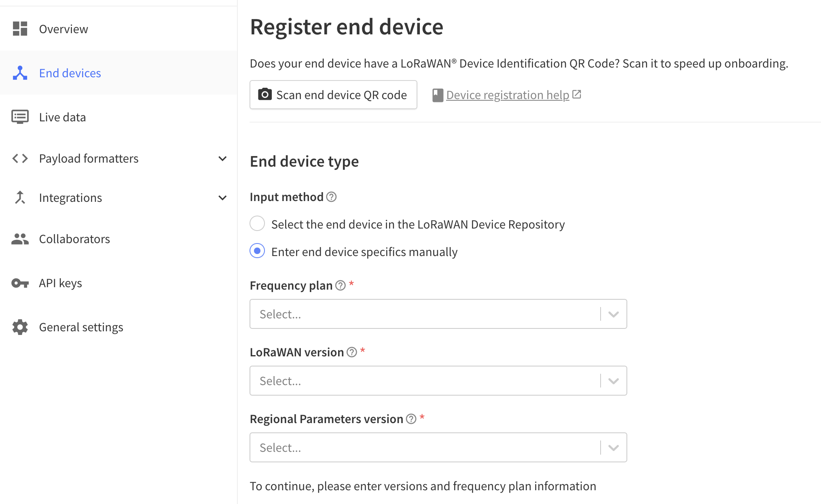The height and width of the screenshot is (504, 821).
Task: Click the Collaborators people icon
Action: [x=20, y=239]
